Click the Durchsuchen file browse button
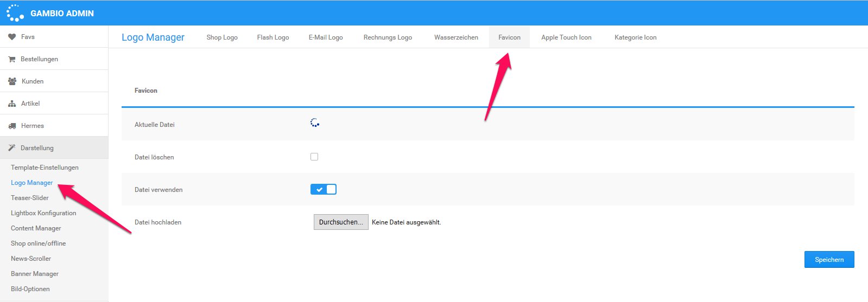Image resolution: width=868 pixels, height=302 pixels. point(341,222)
